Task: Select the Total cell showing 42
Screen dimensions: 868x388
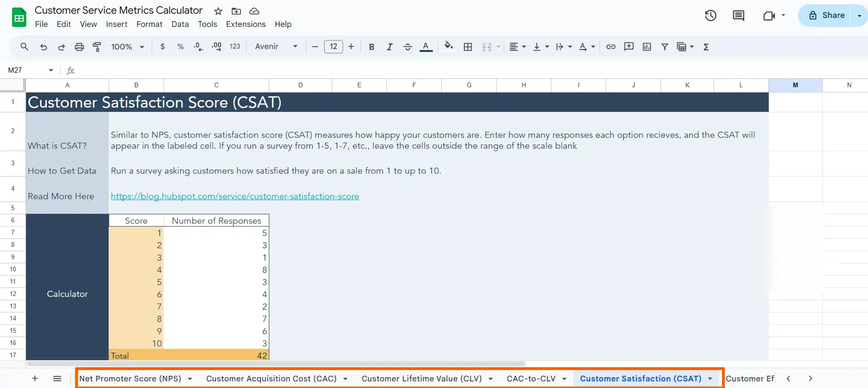Action: click(216, 355)
